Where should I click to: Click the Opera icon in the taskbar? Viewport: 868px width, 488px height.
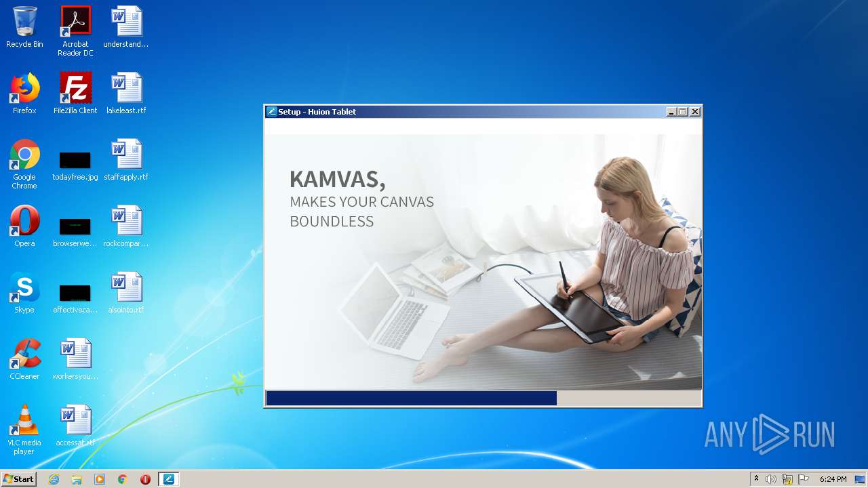click(x=145, y=479)
